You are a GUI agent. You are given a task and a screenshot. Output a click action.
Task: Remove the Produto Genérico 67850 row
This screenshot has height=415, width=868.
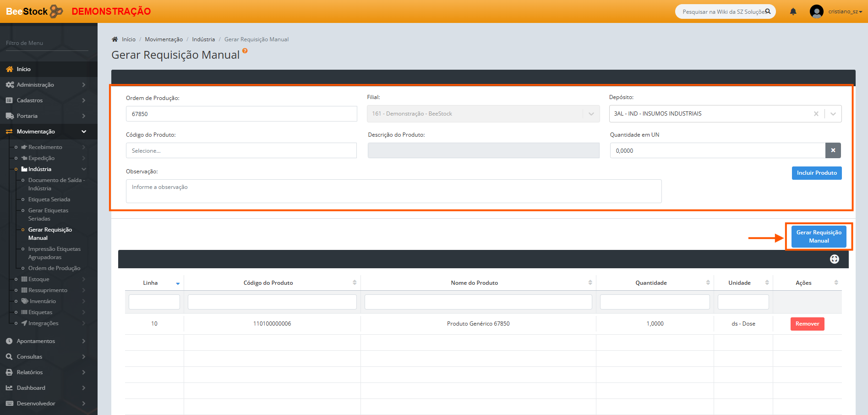[807, 324]
